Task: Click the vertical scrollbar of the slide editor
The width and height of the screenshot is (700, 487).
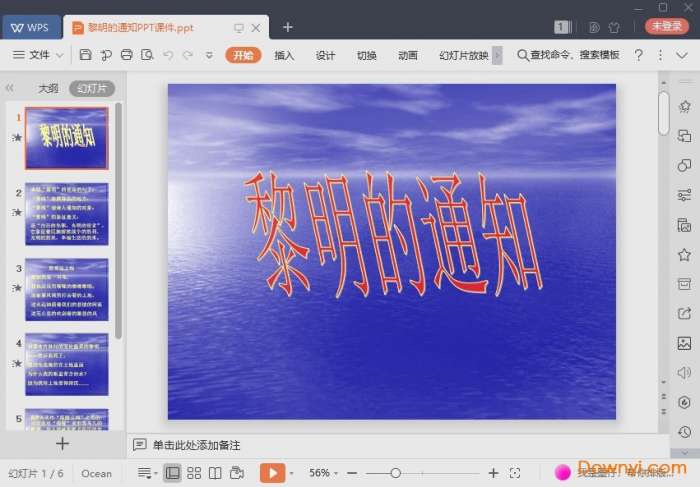Action: pyautogui.click(x=663, y=113)
